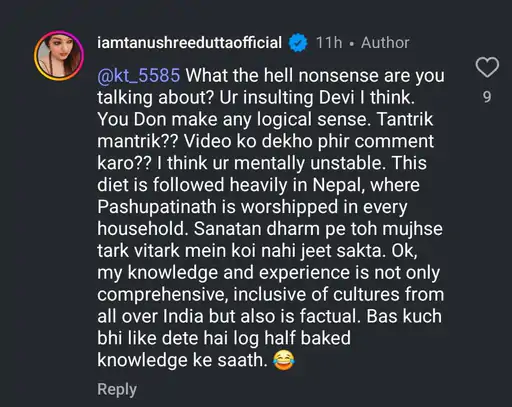512x407 pixels.
Task: Click the 11h timestamp
Action: [x=329, y=43]
